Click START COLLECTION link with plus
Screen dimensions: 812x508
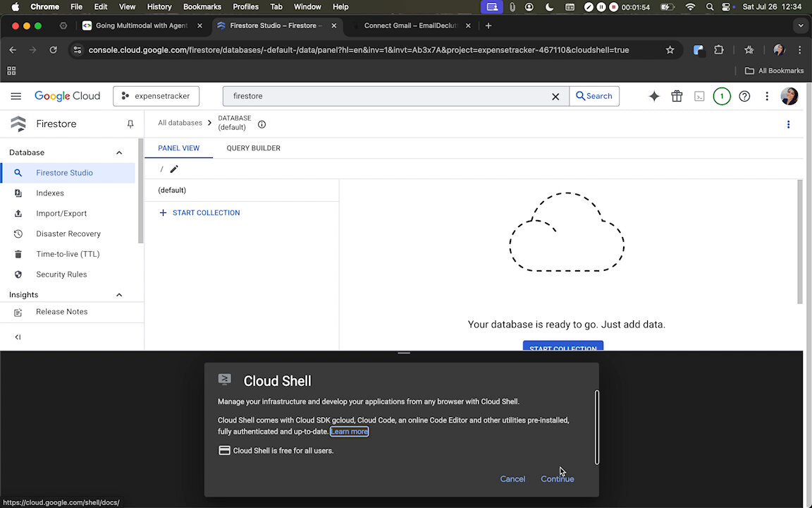pos(199,212)
